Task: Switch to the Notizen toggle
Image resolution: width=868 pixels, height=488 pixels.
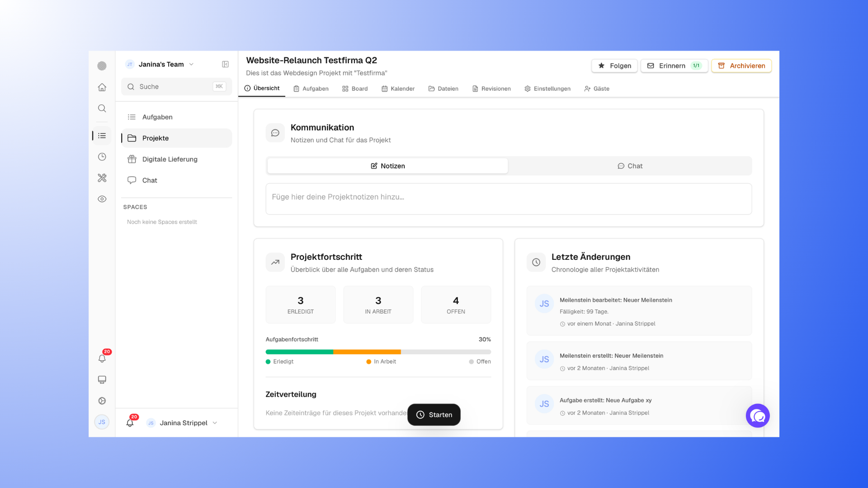Action: click(387, 166)
